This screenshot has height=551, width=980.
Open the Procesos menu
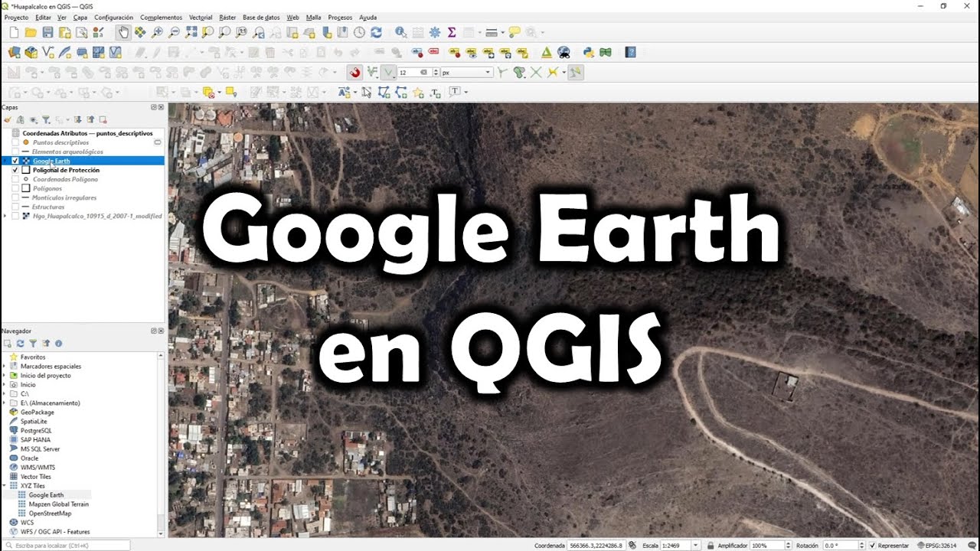click(340, 17)
